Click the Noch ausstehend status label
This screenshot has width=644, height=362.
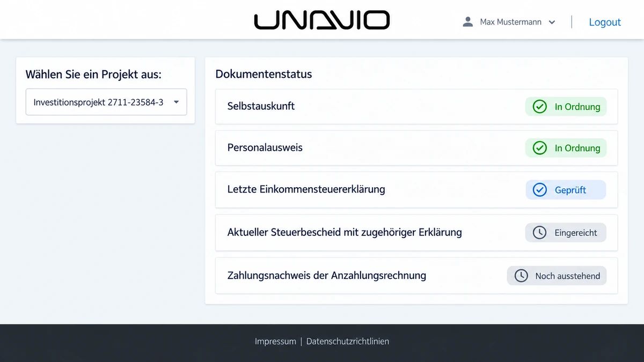[568, 276]
